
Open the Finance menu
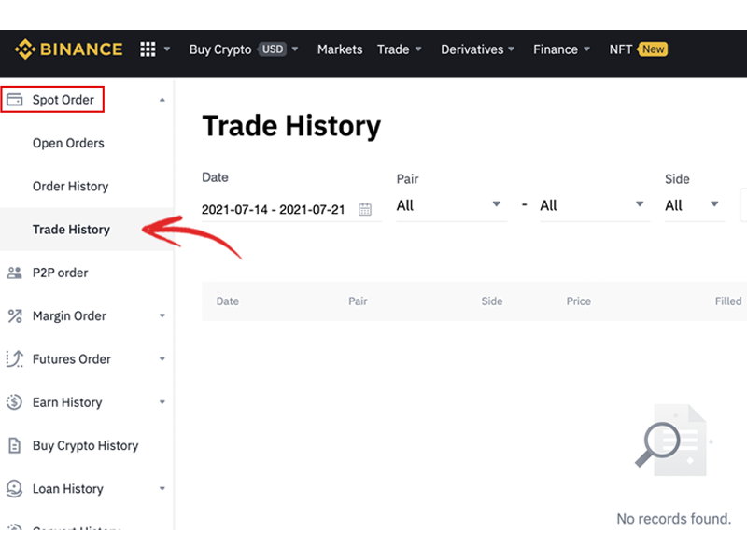[x=561, y=49]
